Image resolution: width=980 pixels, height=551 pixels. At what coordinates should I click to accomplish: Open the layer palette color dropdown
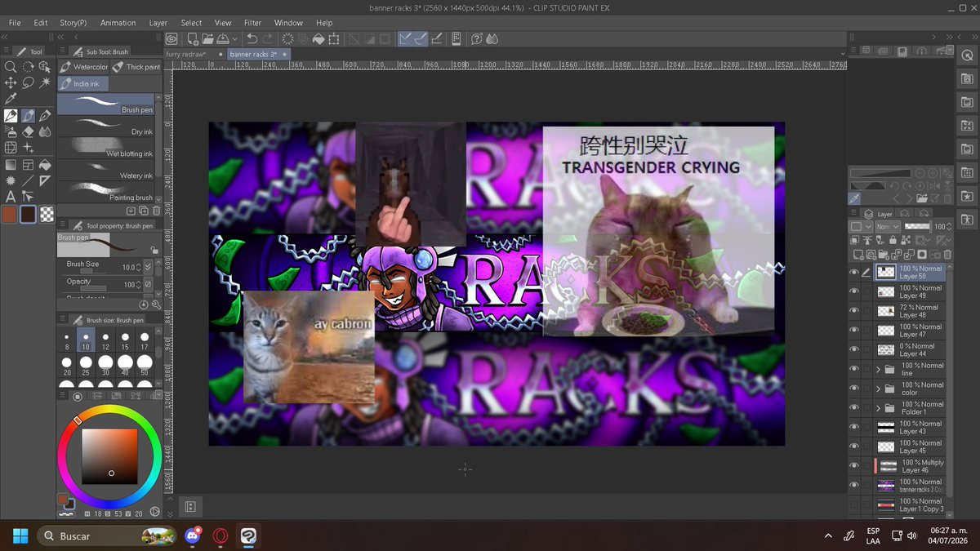point(860,226)
